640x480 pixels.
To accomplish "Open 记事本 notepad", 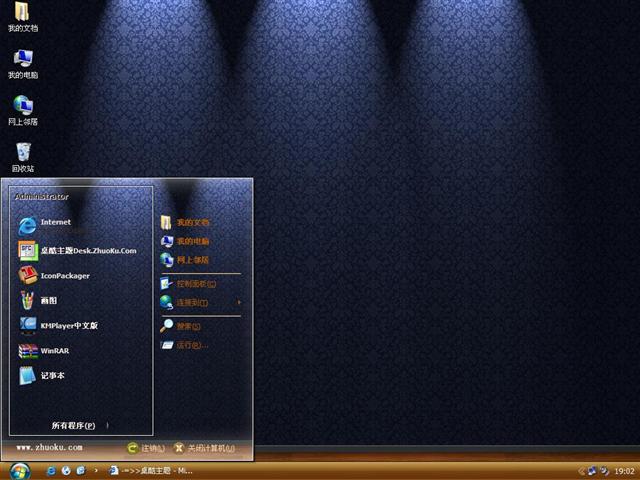I will (x=42, y=376).
